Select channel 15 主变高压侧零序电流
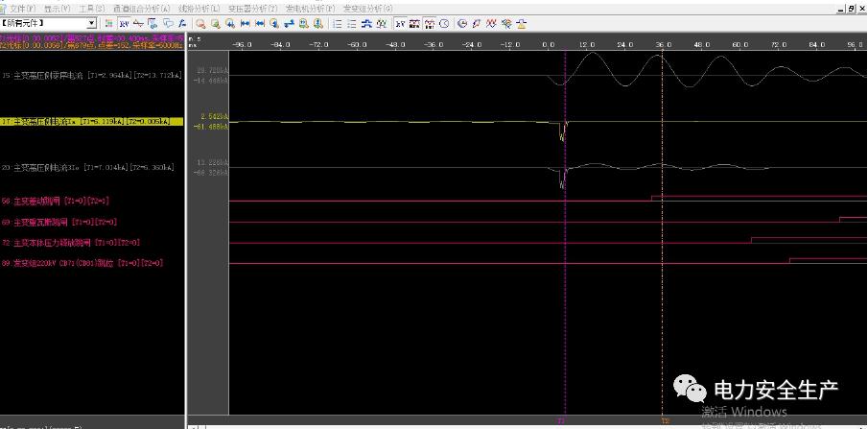The width and height of the screenshot is (868, 429). [x=92, y=76]
